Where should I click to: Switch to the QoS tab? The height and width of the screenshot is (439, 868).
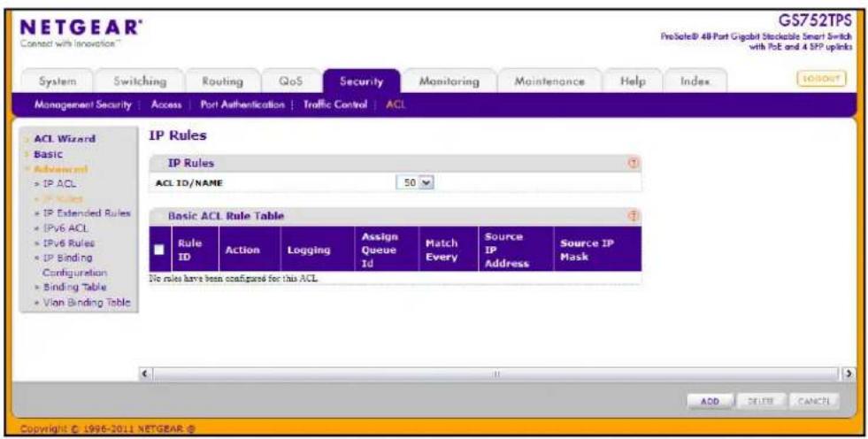coord(291,81)
